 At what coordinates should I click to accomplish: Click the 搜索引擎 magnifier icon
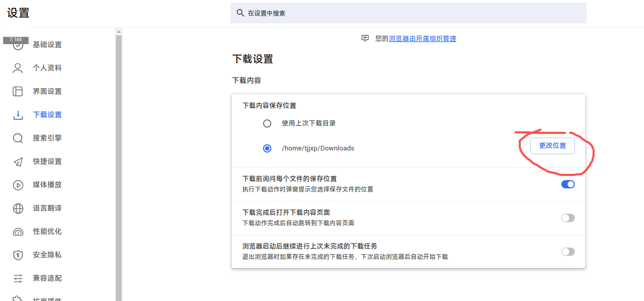tap(18, 138)
